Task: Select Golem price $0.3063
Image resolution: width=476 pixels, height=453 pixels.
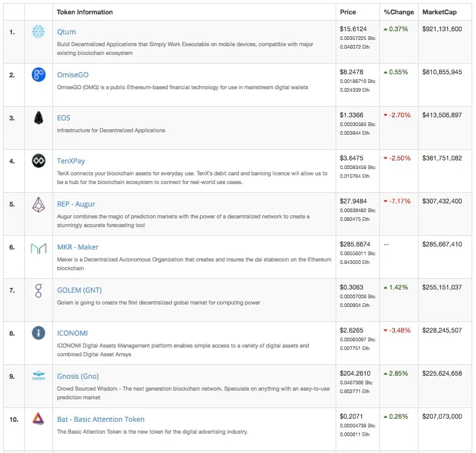Action: [x=351, y=287]
